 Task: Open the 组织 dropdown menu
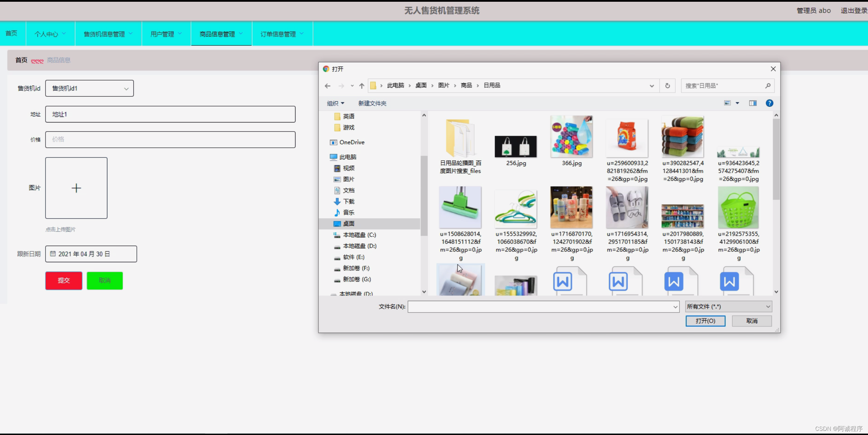coord(335,103)
